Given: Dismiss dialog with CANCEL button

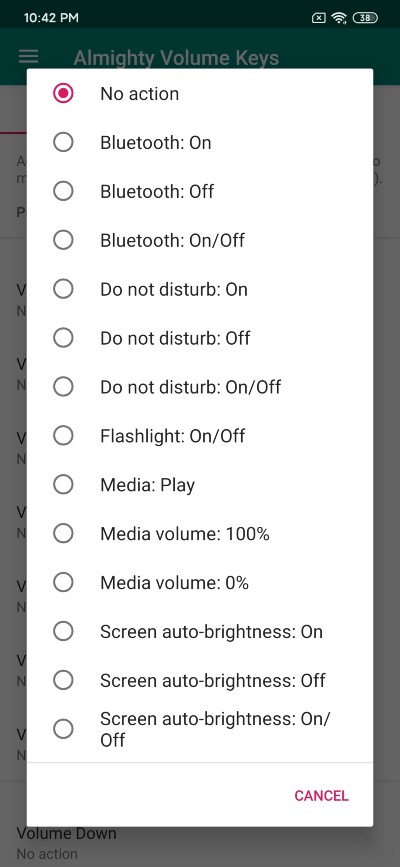Looking at the screenshot, I should click(321, 796).
